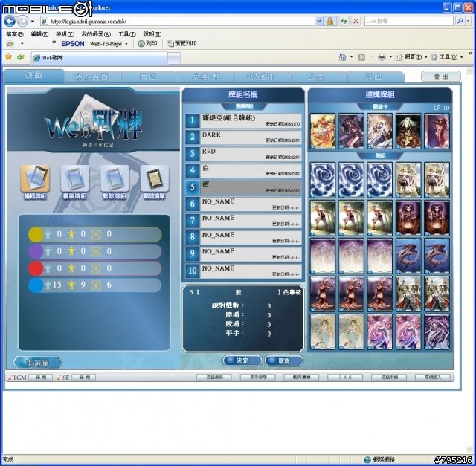Go back with the browser Back arrow
476x466 pixels.
[10, 22]
